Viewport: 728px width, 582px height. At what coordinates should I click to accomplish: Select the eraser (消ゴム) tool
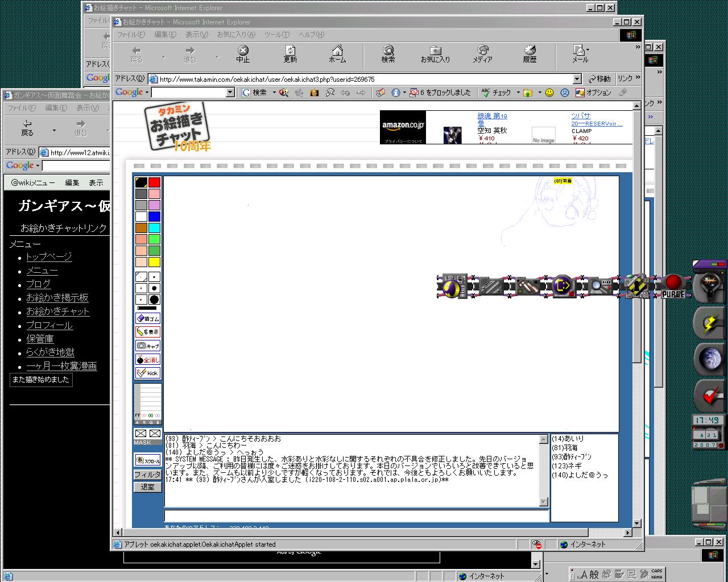148,318
